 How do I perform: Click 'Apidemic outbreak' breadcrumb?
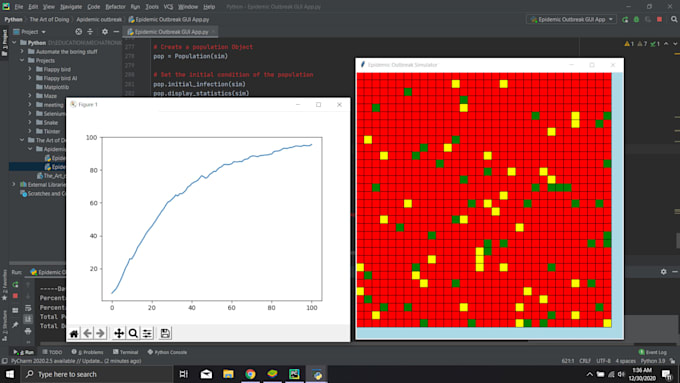pyautogui.click(x=99, y=20)
